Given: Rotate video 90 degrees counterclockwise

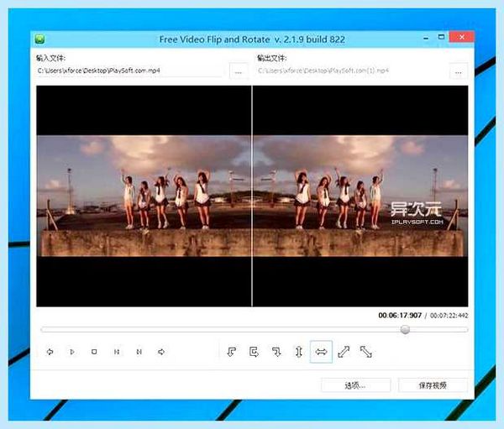Looking at the screenshot, I should pyautogui.click(x=232, y=352).
